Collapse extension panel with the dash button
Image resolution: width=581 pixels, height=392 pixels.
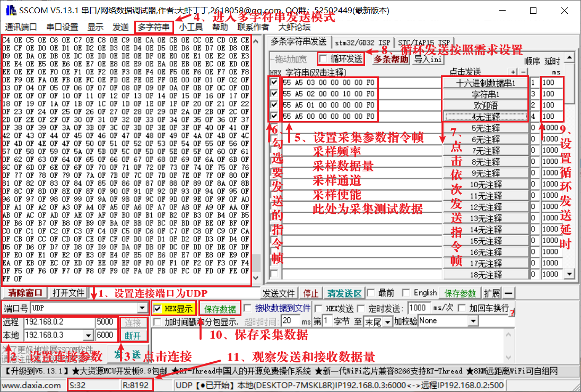(x=509, y=293)
